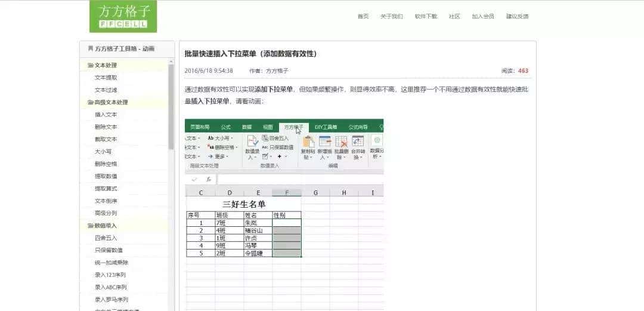Open 高级分列 sidebar entry
The width and height of the screenshot is (644, 311).
pos(106,214)
